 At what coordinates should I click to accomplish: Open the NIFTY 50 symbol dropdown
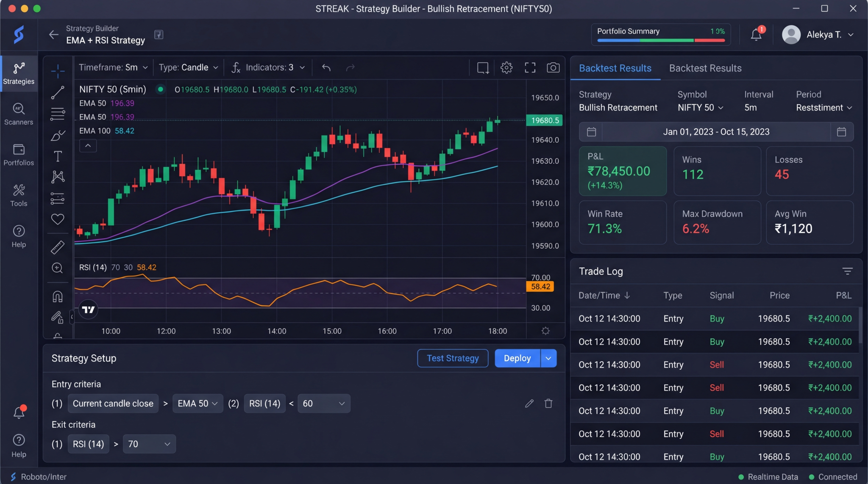(x=700, y=108)
